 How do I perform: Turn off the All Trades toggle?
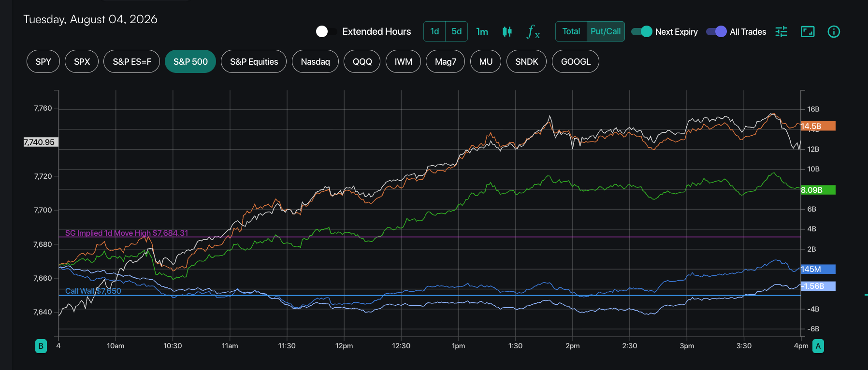coord(716,31)
